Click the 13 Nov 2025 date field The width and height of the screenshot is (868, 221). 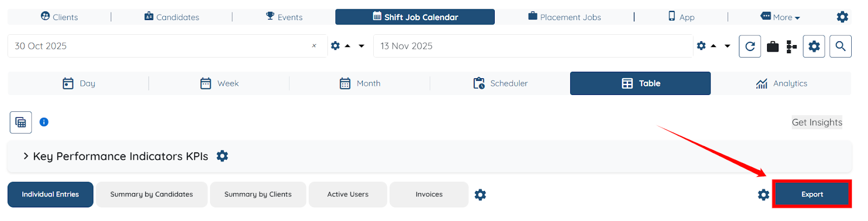tap(532, 46)
